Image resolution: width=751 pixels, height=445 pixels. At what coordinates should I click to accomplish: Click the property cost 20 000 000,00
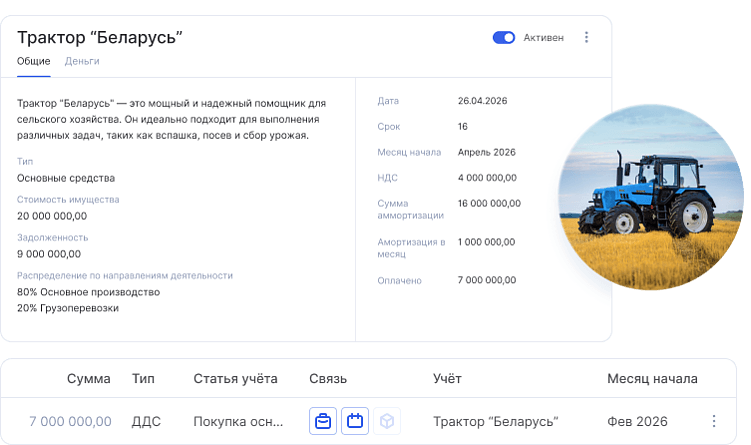[52, 216]
